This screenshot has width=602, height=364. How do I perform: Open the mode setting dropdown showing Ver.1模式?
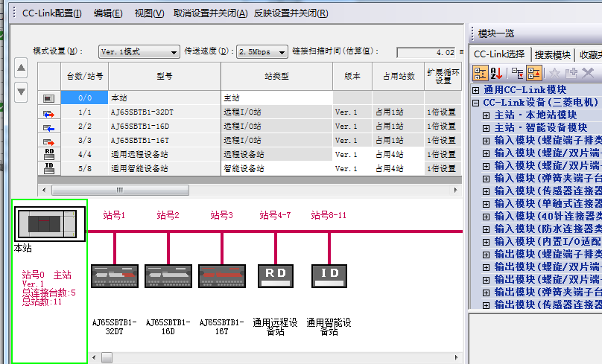pos(139,52)
